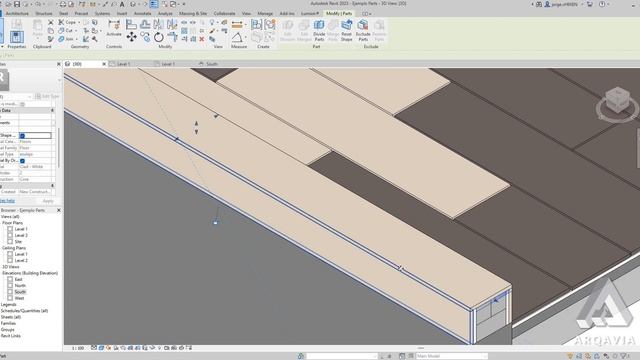Click the Cut geometry tool
Screen dimensions: 640x360
pyautogui.click(x=66, y=31)
